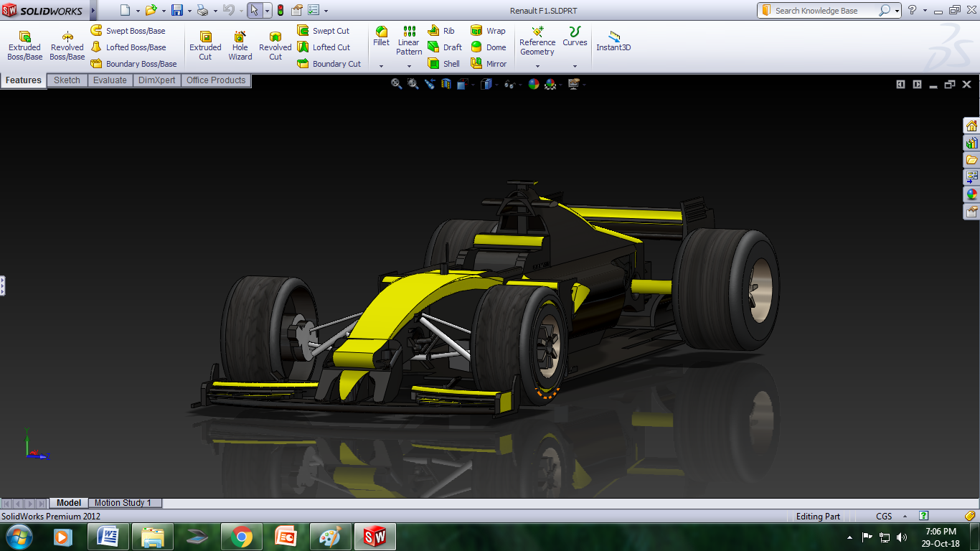Click the Zoom to Fit icon
The image size is (980, 551).
point(396,84)
